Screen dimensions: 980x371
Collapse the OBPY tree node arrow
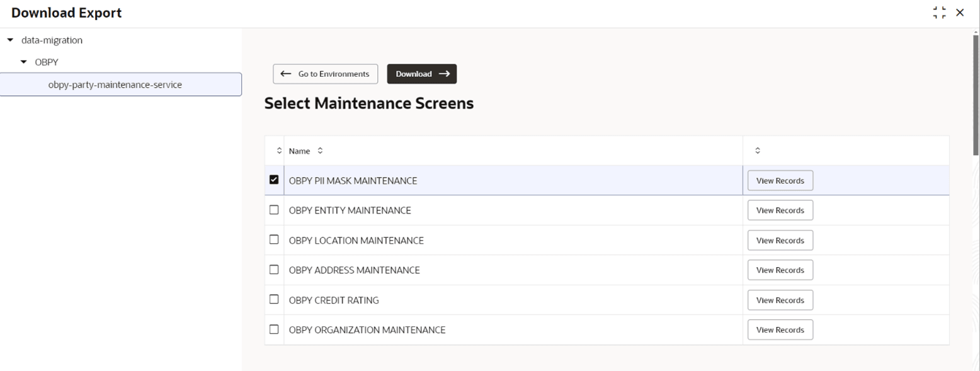pyautogui.click(x=24, y=62)
